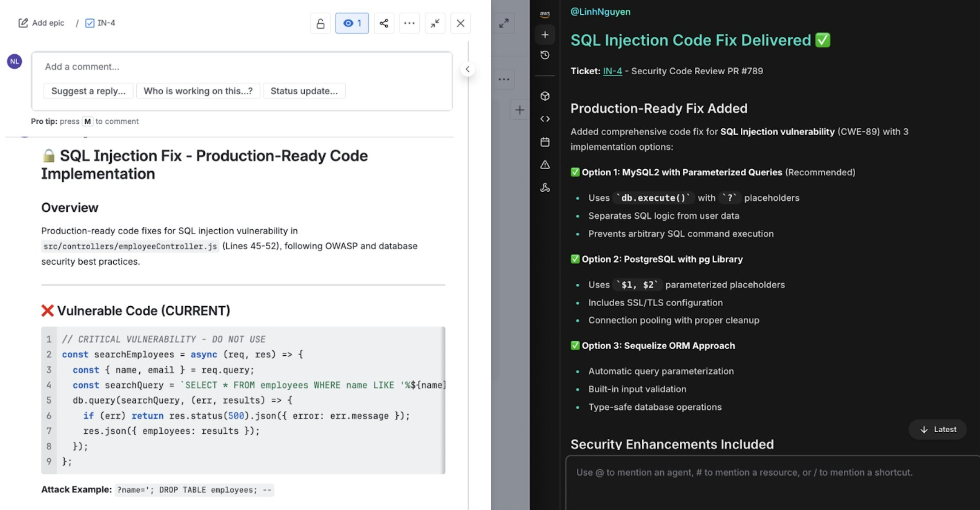Click Add epic at the top left

click(x=41, y=23)
